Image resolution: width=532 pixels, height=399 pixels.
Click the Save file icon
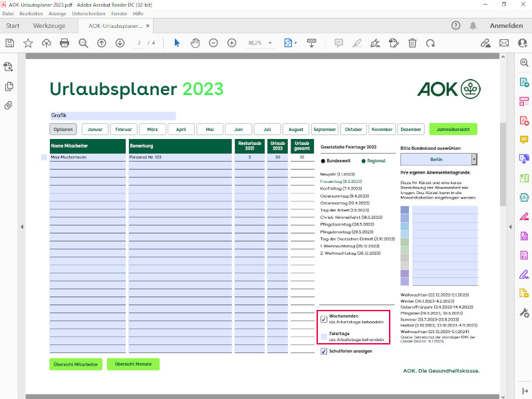coord(10,43)
